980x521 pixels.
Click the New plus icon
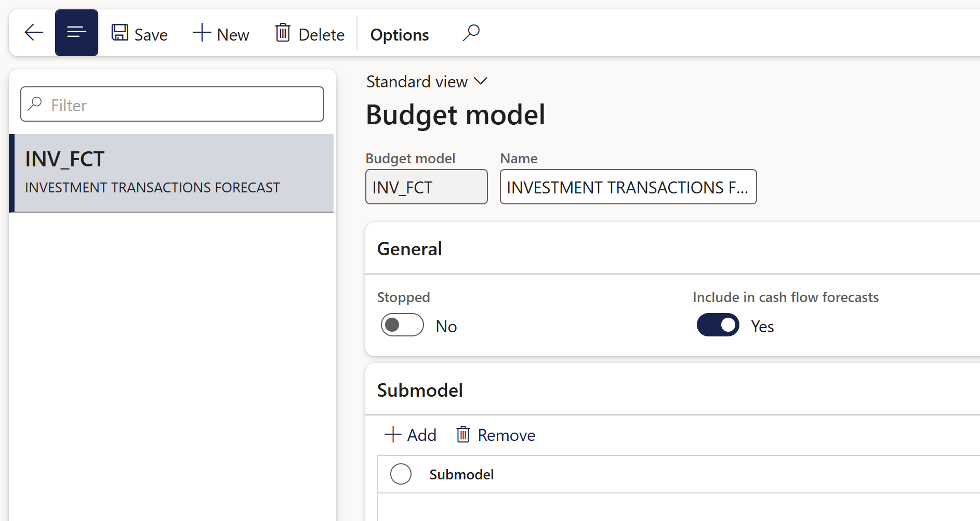(x=202, y=33)
